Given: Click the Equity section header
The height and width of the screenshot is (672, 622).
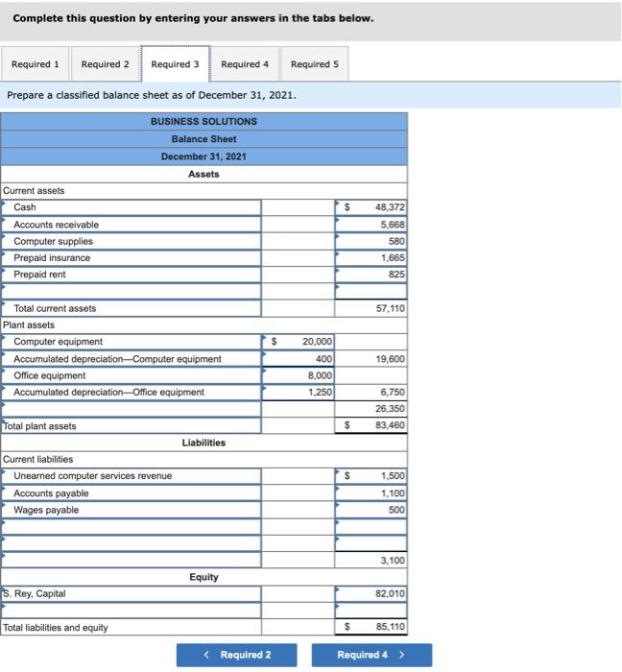Looking at the screenshot, I should pyautogui.click(x=203, y=577).
